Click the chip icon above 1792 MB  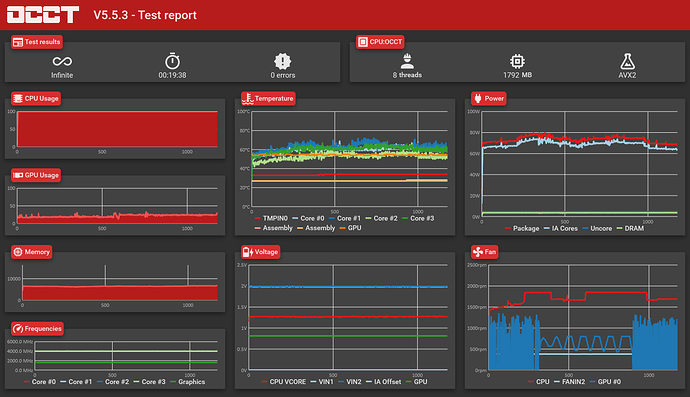click(517, 61)
